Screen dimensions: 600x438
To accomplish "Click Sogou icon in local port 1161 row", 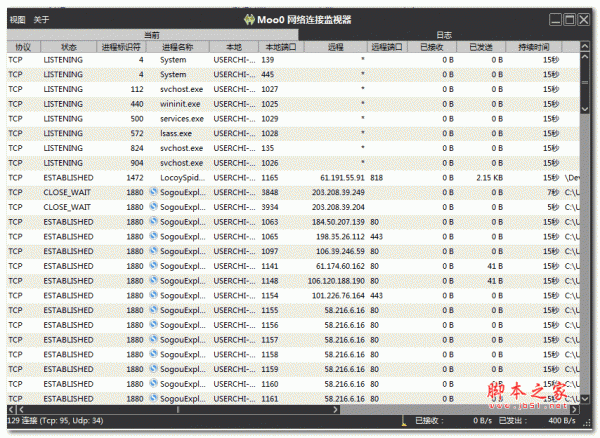I will tap(153, 398).
